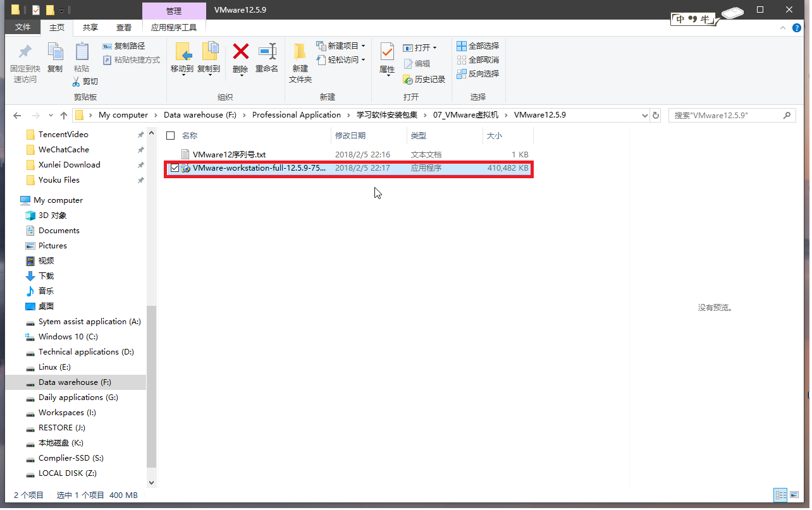Click the Properties (属性) checkmark icon
The image size is (812, 510).
pyautogui.click(x=387, y=52)
